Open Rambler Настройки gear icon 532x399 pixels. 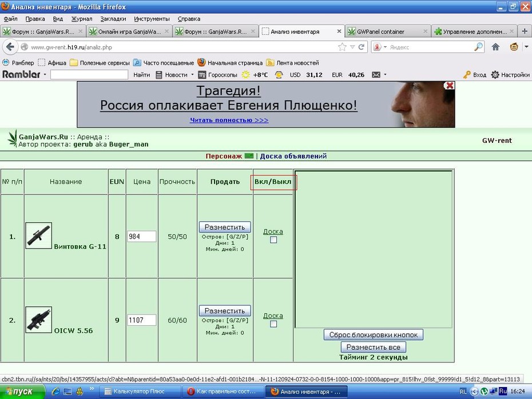(495, 74)
